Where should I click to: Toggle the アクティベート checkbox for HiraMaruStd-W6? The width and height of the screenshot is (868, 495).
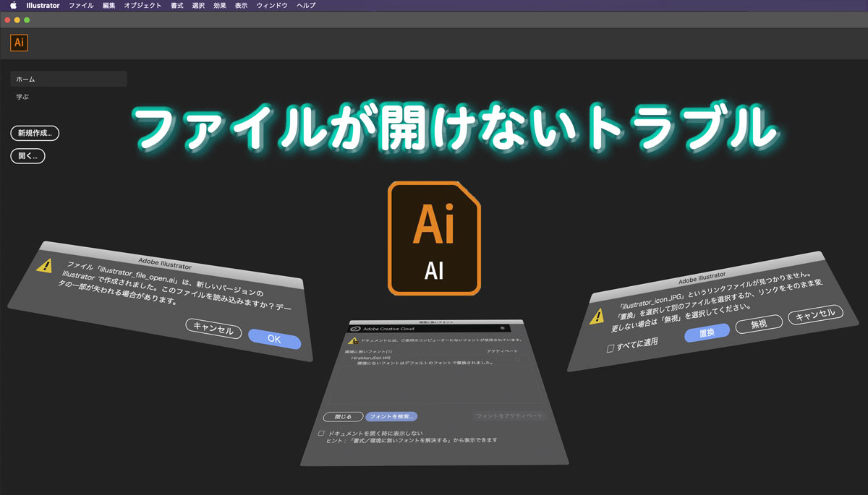[x=518, y=358]
